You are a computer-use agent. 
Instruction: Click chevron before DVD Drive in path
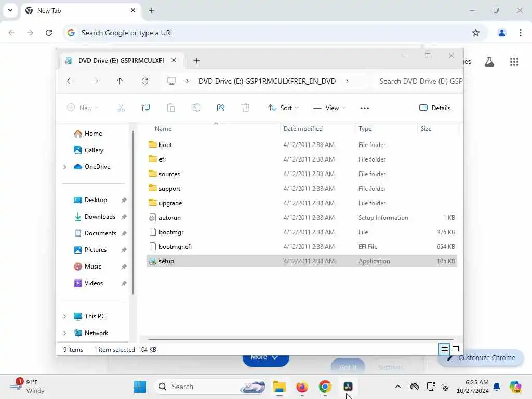click(x=187, y=81)
